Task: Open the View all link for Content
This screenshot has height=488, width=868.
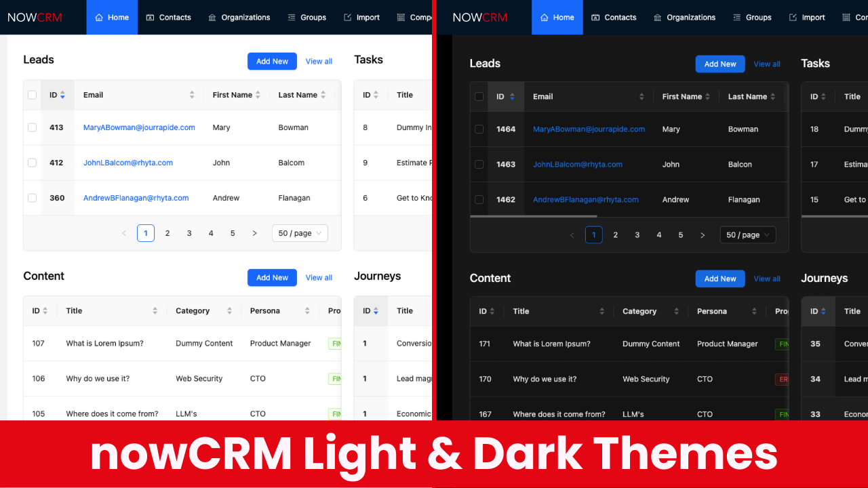Action: [x=319, y=277]
